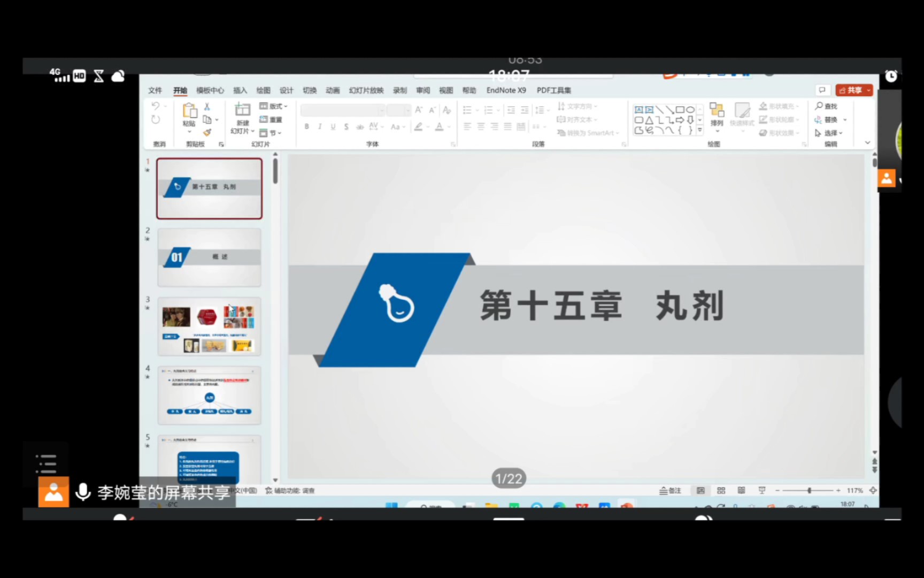Open the font size combo box
Viewport: 924px width, 578px height.
(398, 110)
